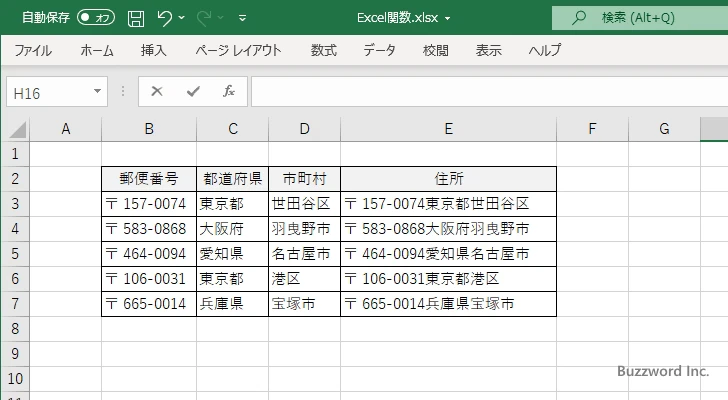Image resolution: width=728 pixels, height=400 pixels.
Task: Select the 港区 cell
Action: click(305, 279)
